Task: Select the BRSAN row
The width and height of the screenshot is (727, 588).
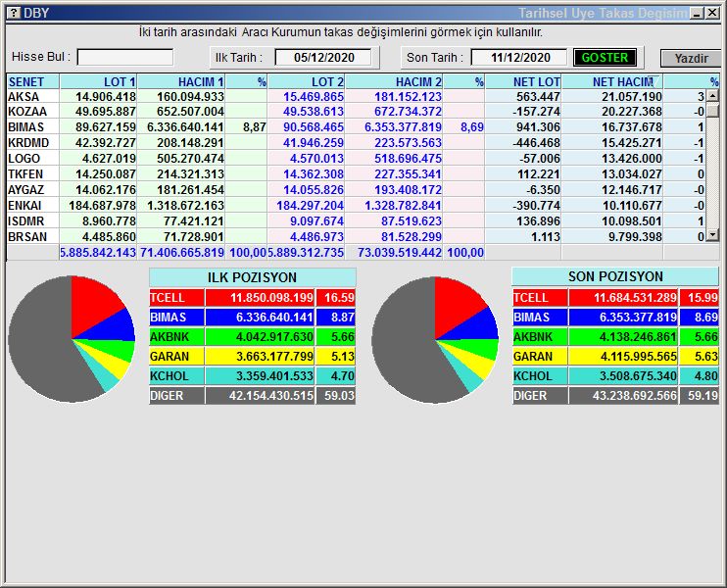Action: point(356,237)
